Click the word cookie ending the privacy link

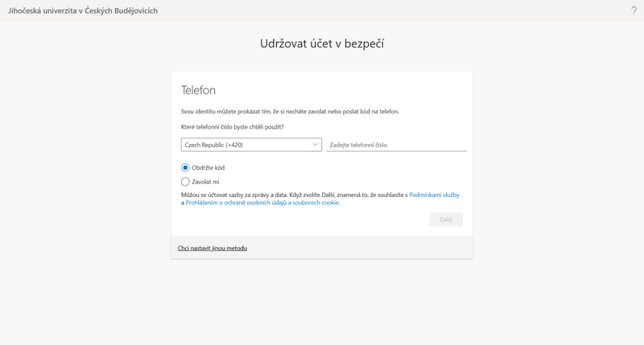[329, 203]
